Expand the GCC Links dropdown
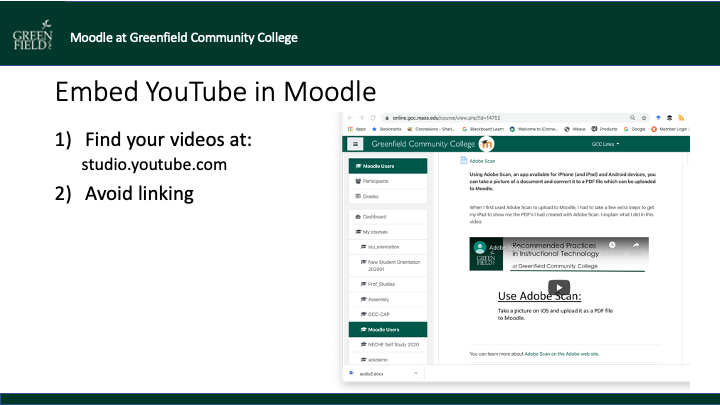 (x=605, y=144)
